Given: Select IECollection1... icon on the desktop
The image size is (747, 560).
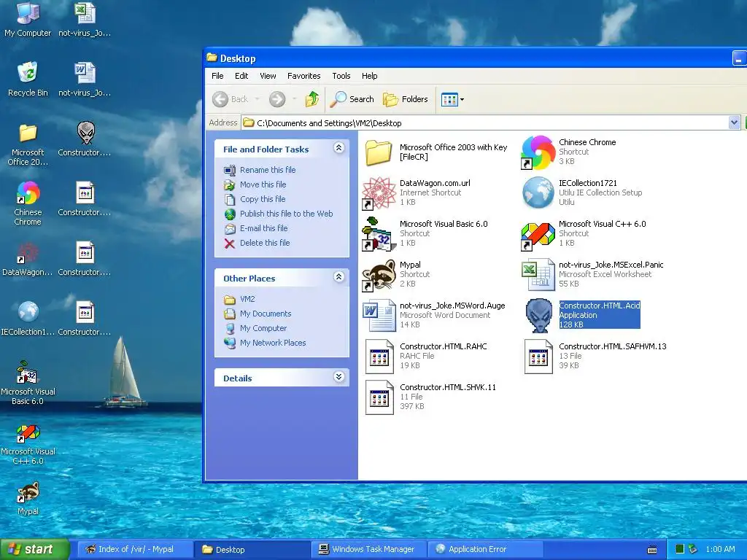Looking at the screenshot, I should click(28, 318).
